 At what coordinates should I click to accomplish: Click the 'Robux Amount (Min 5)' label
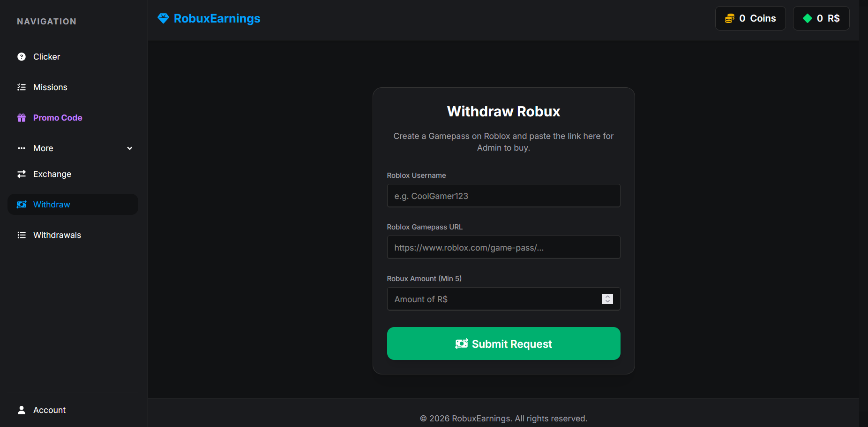pos(424,279)
